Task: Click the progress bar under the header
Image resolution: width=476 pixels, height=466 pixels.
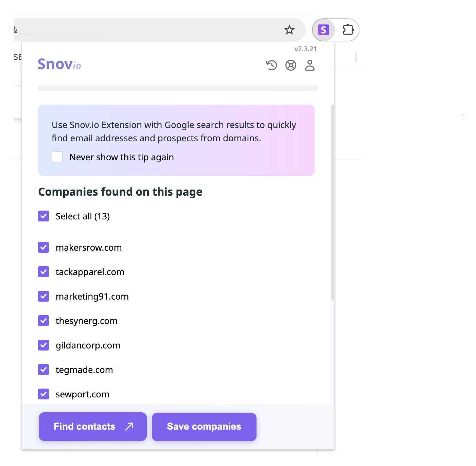Action: 178,88
